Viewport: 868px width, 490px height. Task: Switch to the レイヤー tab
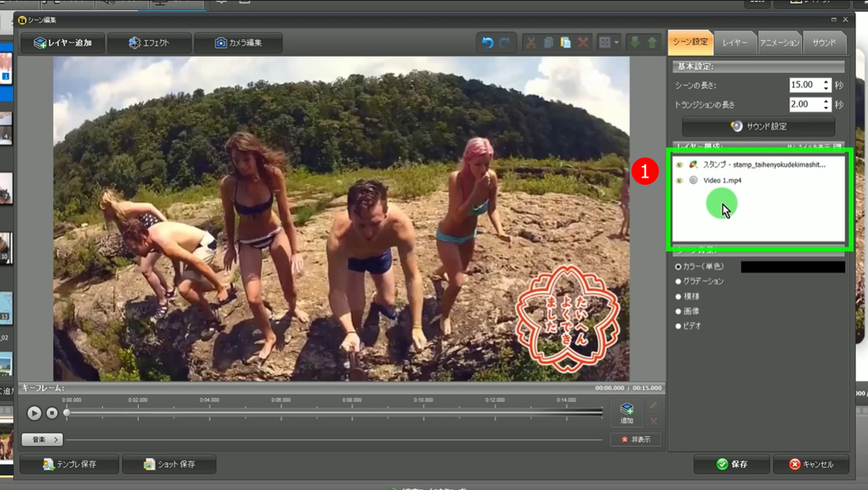734,42
